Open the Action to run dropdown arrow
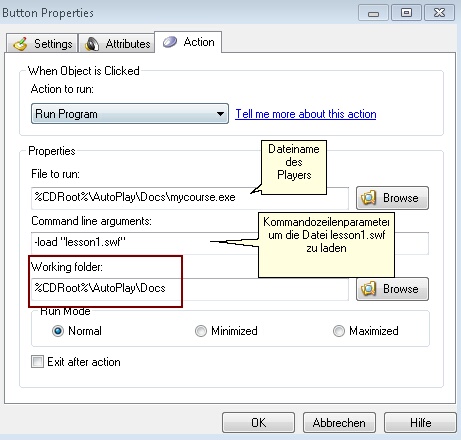461x440 pixels. (x=220, y=114)
